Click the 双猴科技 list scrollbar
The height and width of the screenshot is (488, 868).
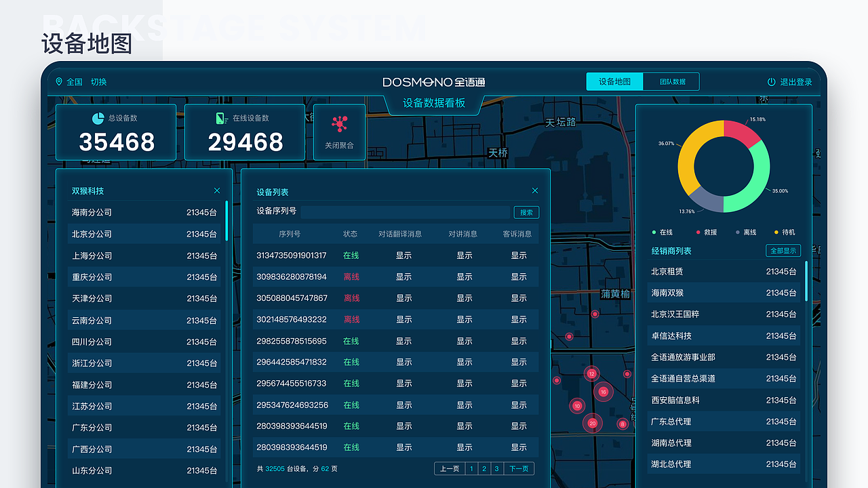click(x=226, y=220)
